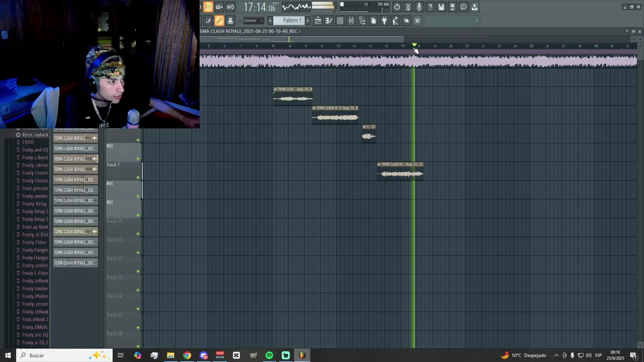This screenshot has width=644, height=362.
Task: Click the Windows Start button
Action: (8, 355)
